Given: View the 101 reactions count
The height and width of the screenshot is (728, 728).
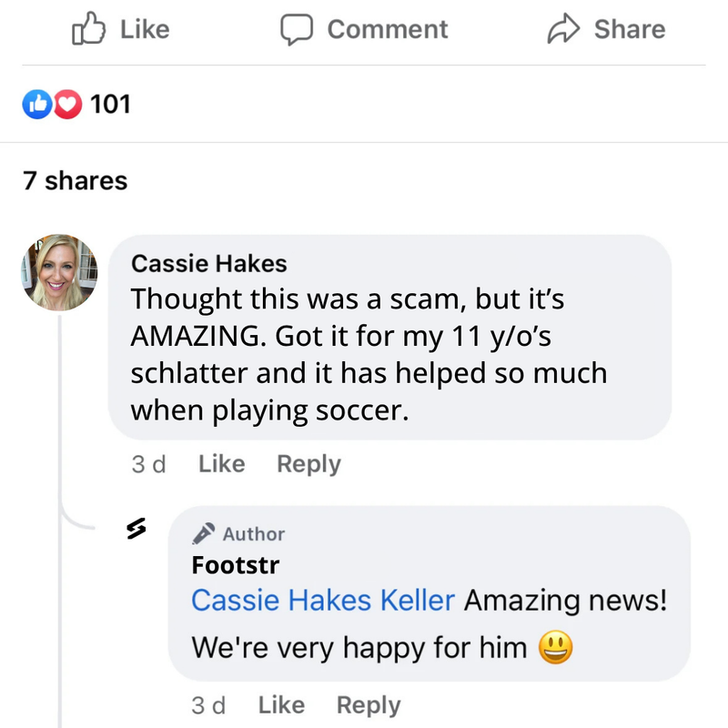Looking at the screenshot, I should tap(111, 105).
